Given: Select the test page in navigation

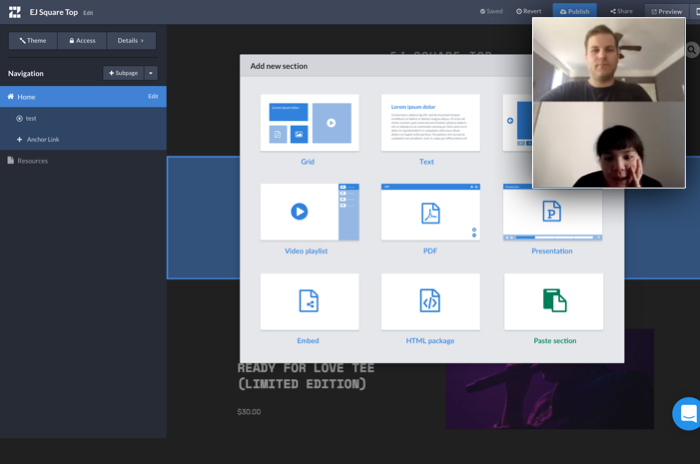Looking at the screenshot, I should click(x=31, y=118).
